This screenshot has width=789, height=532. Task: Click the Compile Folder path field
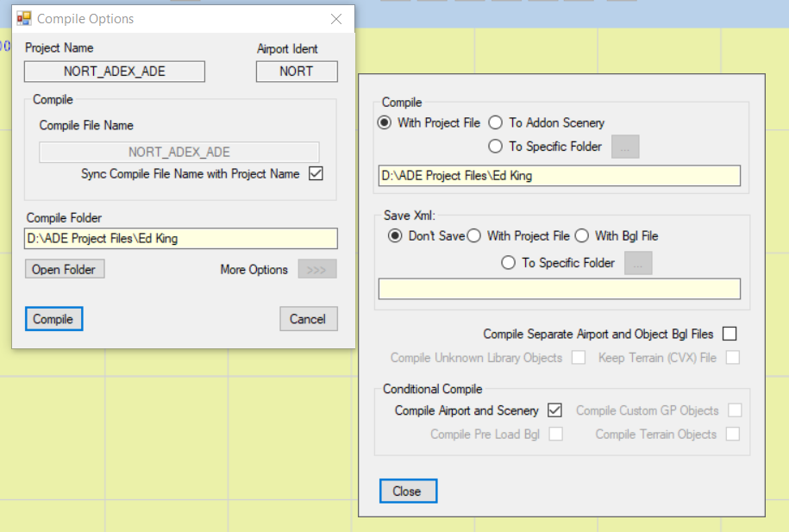click(x=180, y=239)
